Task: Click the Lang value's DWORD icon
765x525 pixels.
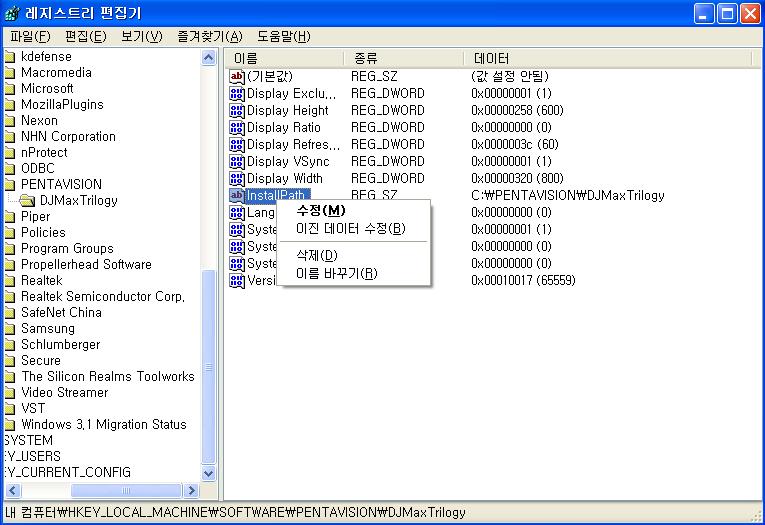Action: coord(237,213)
